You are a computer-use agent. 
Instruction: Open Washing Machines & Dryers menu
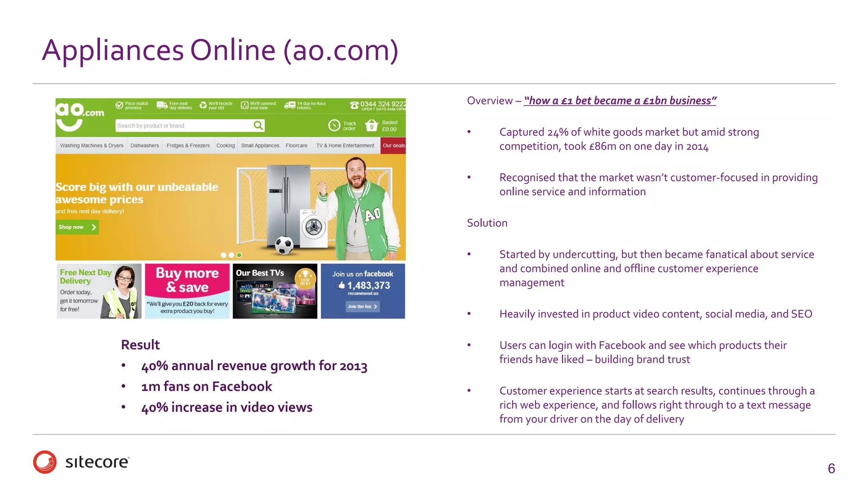(x=92, y=146)
